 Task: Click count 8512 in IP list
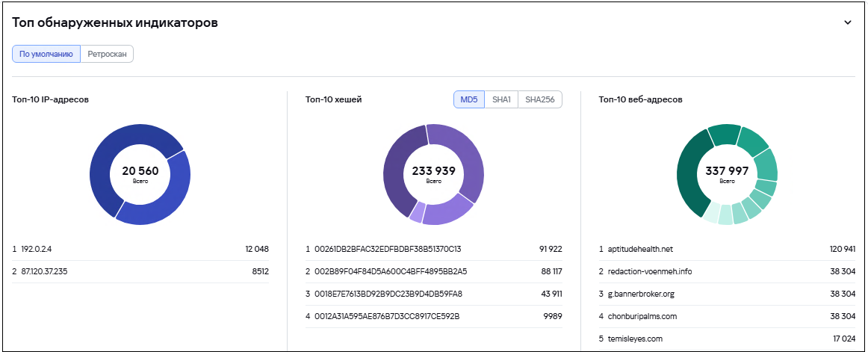pyautogui.click(x=260, y=272)
